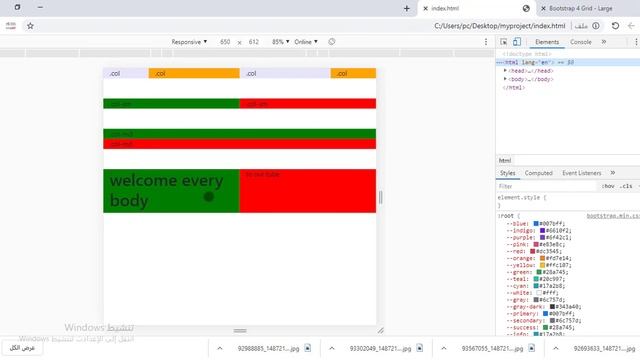Close the Bootstrap 4 Grid tab
Screen dimensions: 640x360
pyautogui.click(x=543, y=9)
